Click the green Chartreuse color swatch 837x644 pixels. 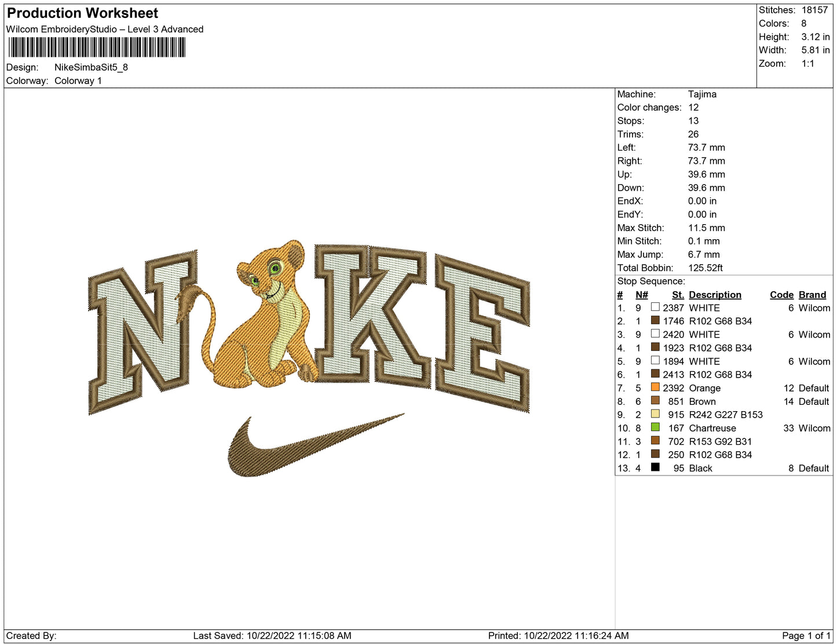[x=655, y=427]
